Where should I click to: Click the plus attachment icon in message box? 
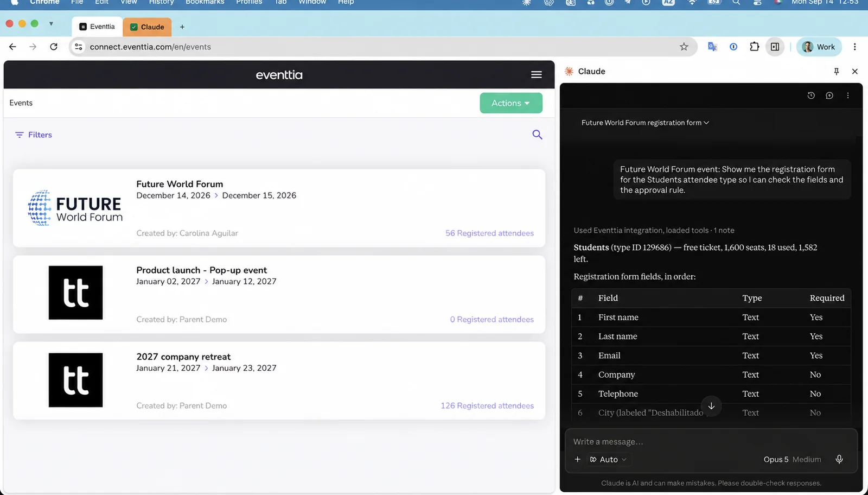(577, 459)
